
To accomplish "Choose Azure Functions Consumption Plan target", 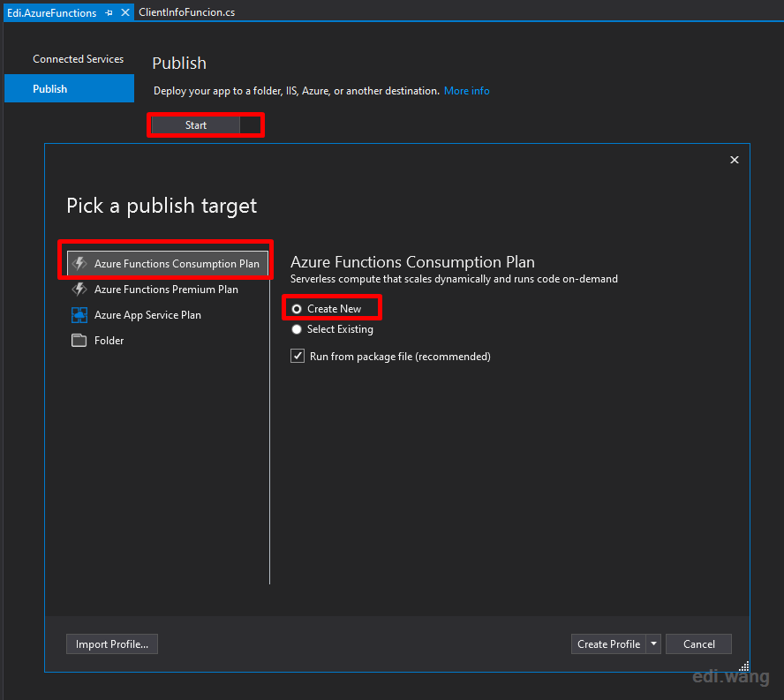I will (168, 264).
